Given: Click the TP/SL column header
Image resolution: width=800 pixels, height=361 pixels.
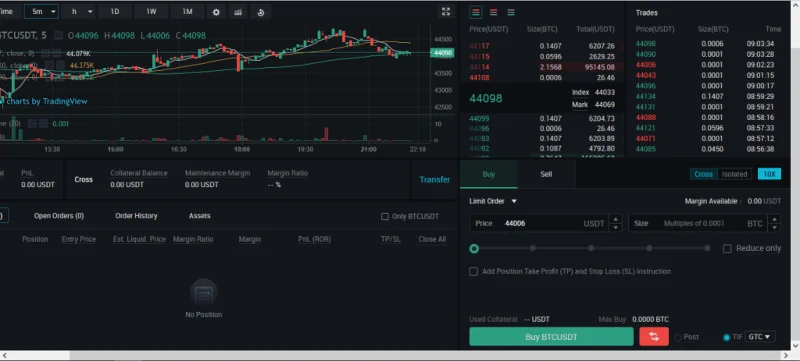Looking at the screenshot, I should [x=391, y=239].
